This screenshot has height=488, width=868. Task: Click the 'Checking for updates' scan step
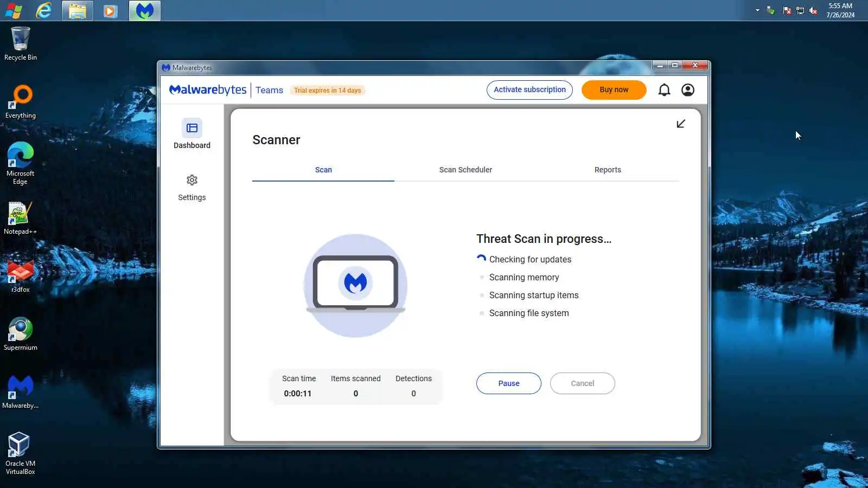pyautogui.click(x=530, y=259)
